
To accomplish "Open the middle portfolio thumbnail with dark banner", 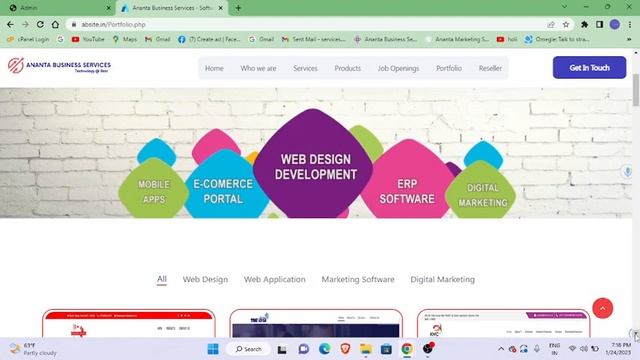I will click(x=316, y=324).
